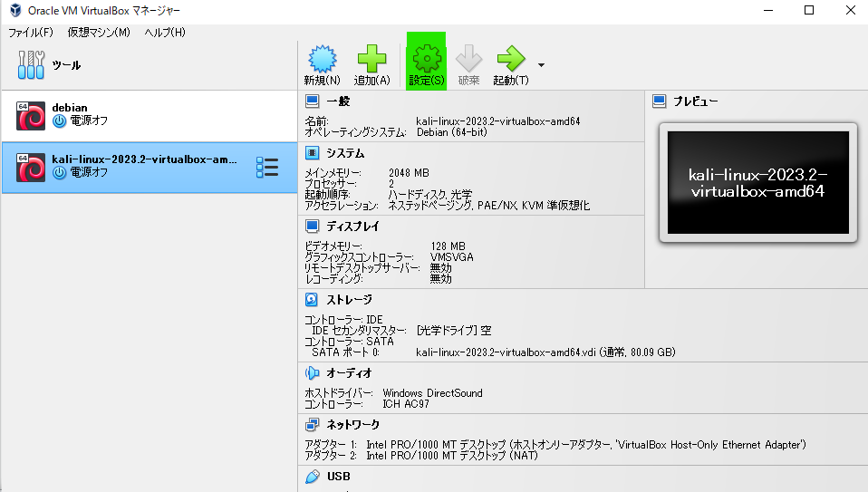The height and width of the screenshot is (492, 868).
Task: Click the '128 MB' video memory value
Action: click(448, 246)
